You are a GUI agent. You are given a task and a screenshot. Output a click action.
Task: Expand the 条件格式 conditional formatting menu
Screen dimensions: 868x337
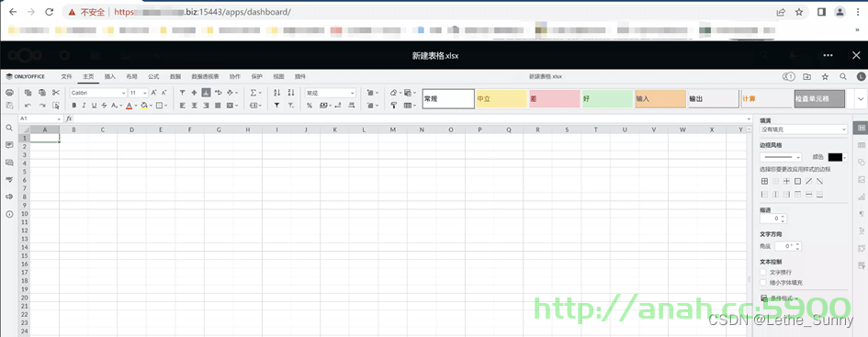click(x=781, y=298)
